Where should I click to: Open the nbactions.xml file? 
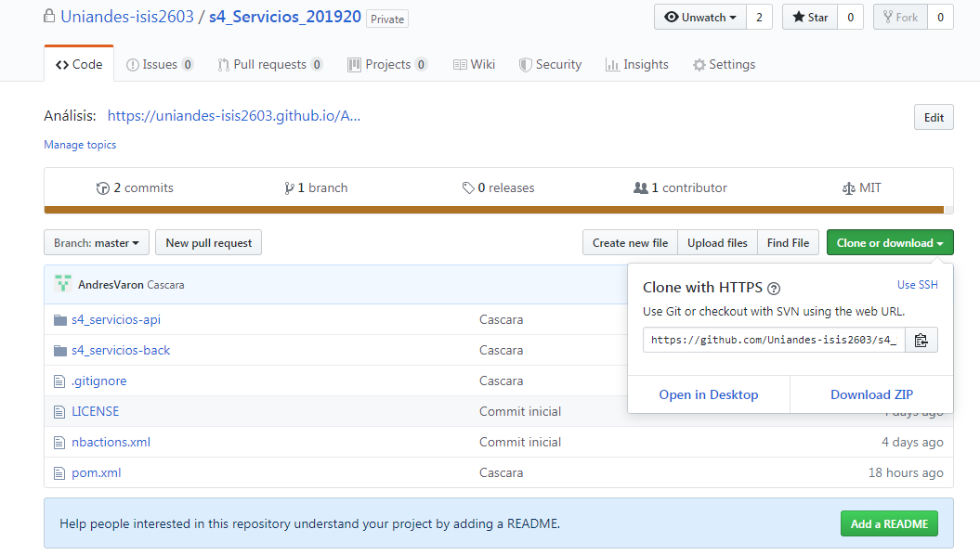[x=111, y=442]
